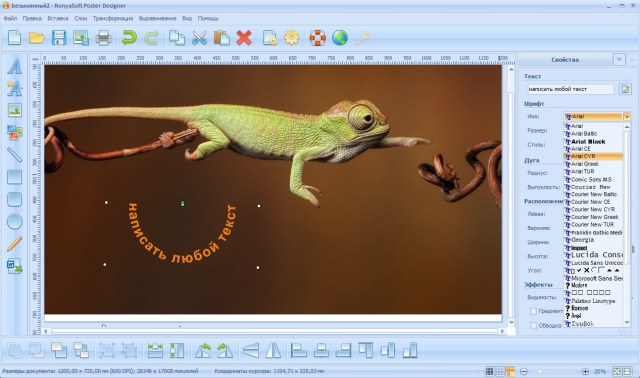
Task: Select the curved text tool with the star
Action: [x=14, y=88]
